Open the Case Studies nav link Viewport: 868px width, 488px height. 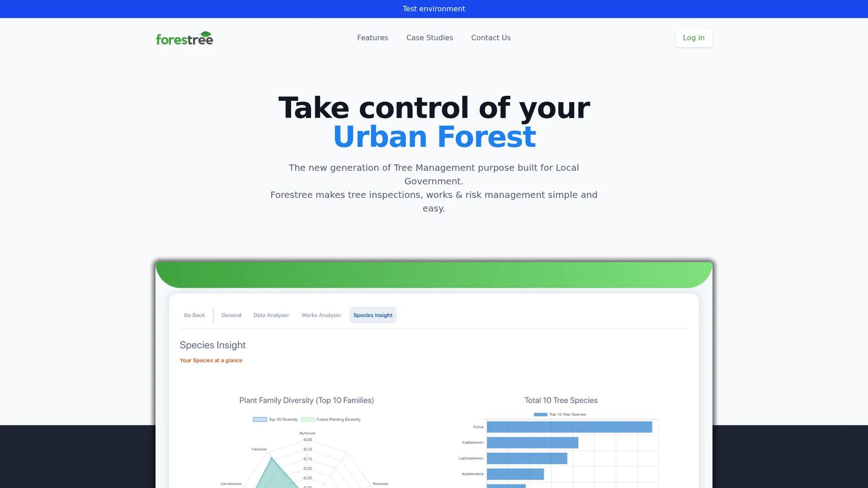pyautogui.click(x=429, y=38)
